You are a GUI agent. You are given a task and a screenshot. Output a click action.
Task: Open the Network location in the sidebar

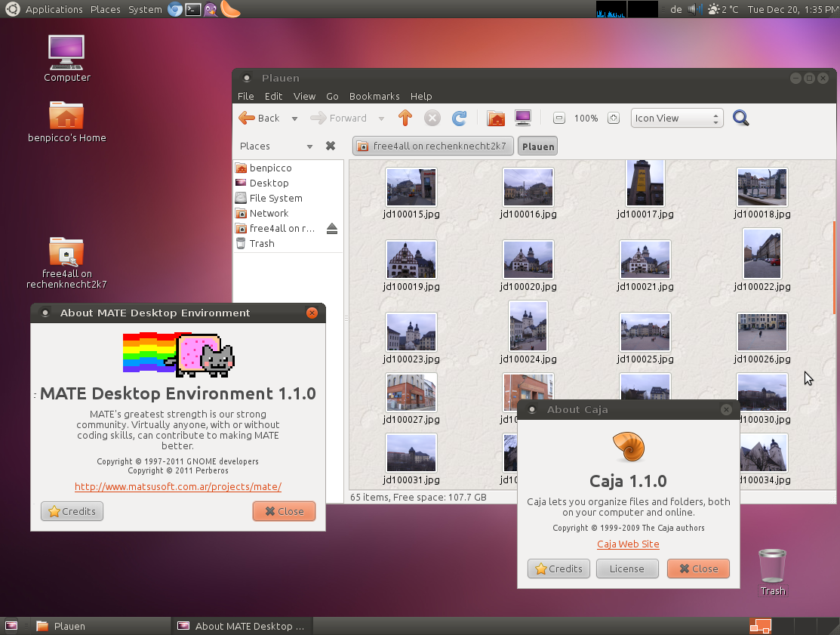click(269, 213)
